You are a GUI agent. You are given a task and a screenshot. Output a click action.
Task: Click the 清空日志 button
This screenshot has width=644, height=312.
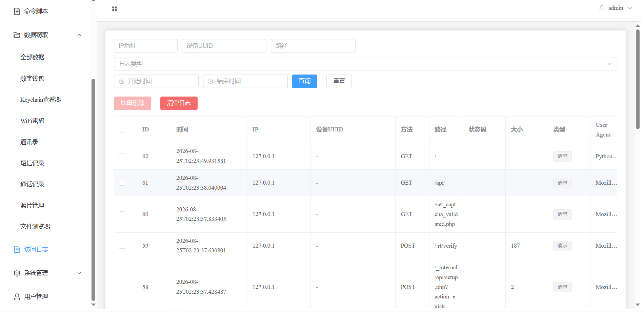pos(179,103)
